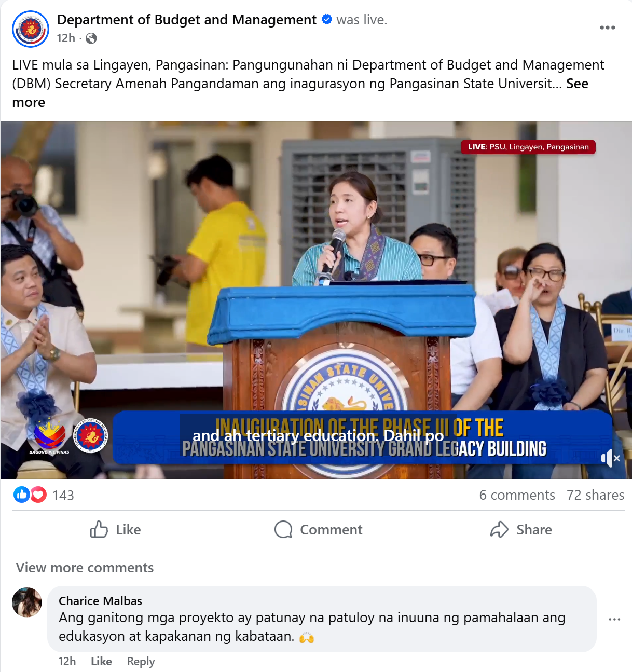Click the public globe privacy icon
This screenshot has height=672, width=632.
point(91,38)
